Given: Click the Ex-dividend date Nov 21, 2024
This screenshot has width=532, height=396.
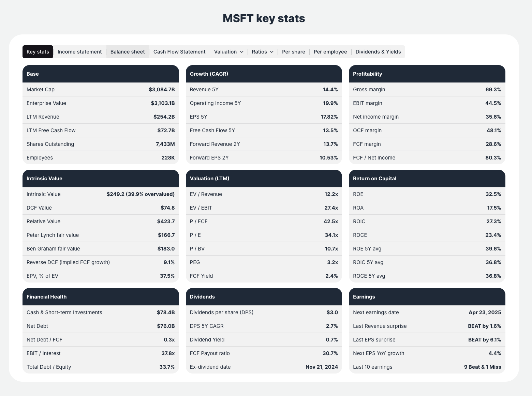Looking at the screenshot, I should click(322, 367).
